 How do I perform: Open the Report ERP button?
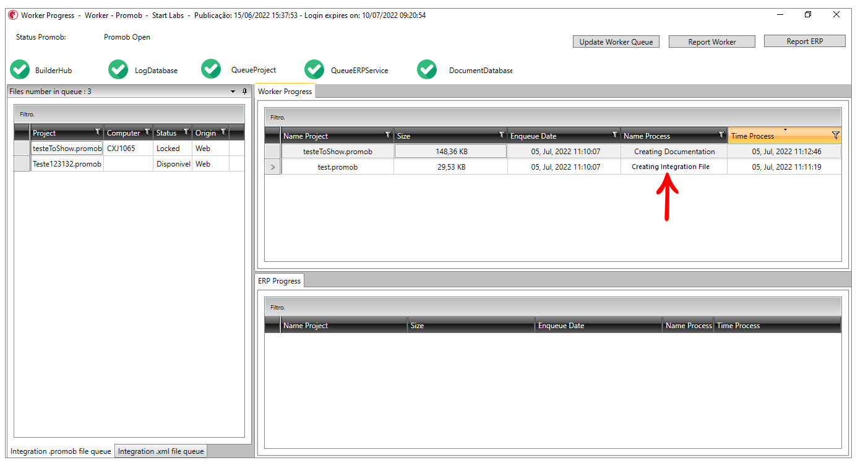(805, 41)
